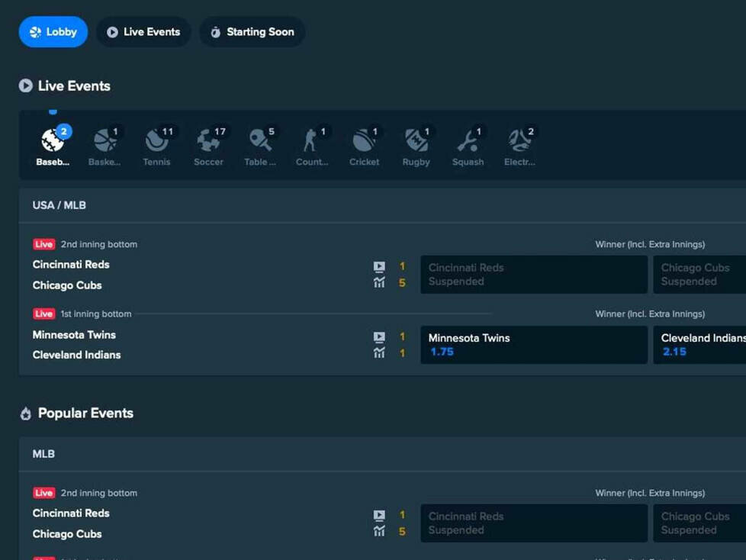
Task: Open Cincinnati Reds team name in USA / MLB
Action: pos(71,265)
